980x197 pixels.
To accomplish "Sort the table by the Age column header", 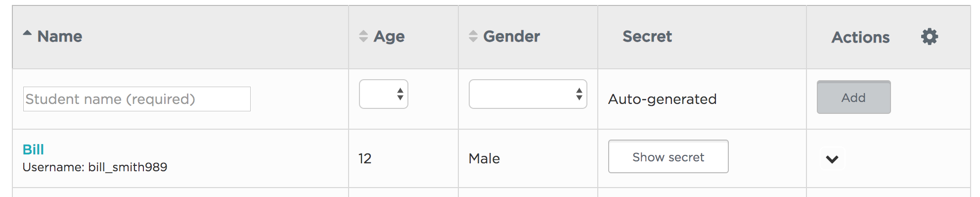I will coord(389,36).
